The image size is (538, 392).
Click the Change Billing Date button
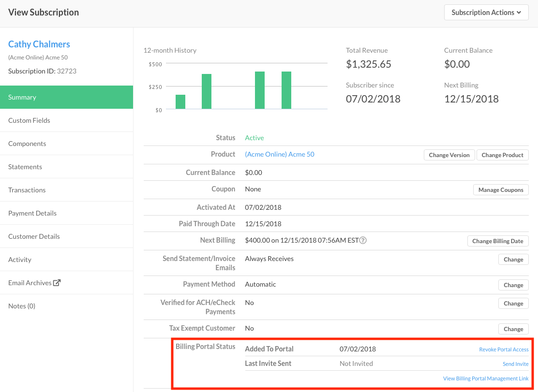coord(497,241)
